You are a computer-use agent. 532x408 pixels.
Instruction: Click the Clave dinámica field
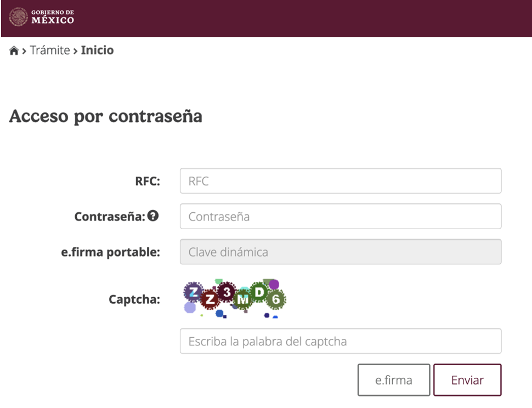(340, 252)
